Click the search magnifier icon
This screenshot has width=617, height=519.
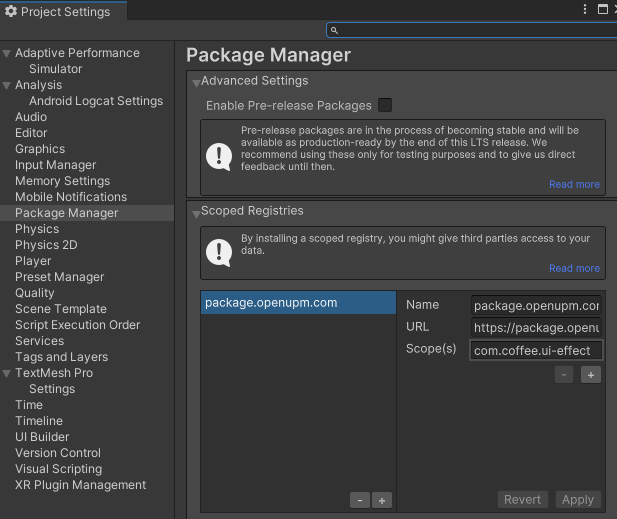click(x=334, y=30)
